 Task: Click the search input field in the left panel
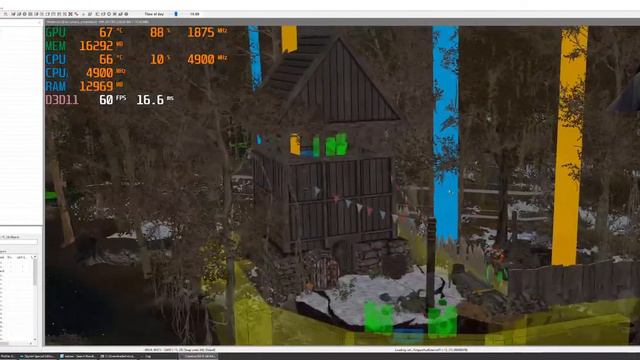click(x=19, y=242)
